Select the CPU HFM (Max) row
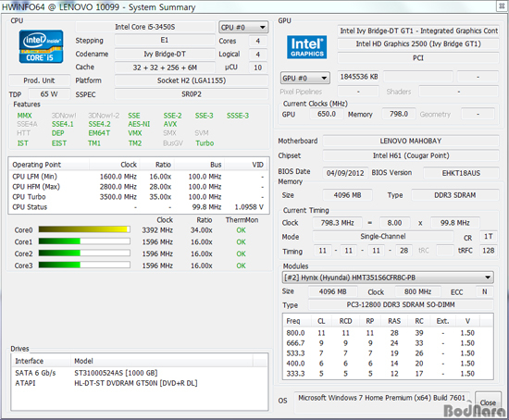Screen dimensions: 509x420 [x=139, y=187]
